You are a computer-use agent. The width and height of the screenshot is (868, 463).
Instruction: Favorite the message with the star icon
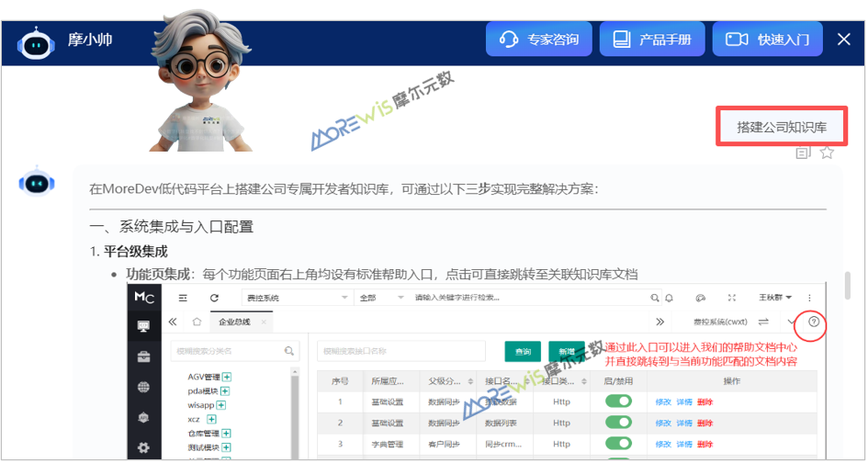point(827,152)
